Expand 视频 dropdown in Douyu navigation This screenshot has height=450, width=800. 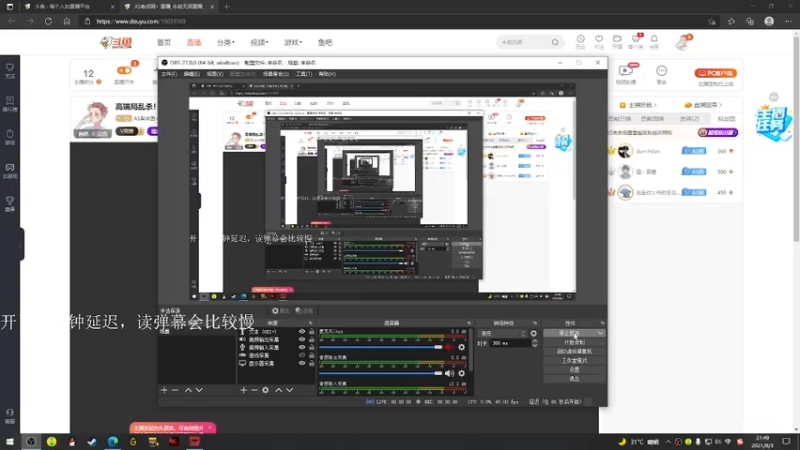click(x=259, y=42)
